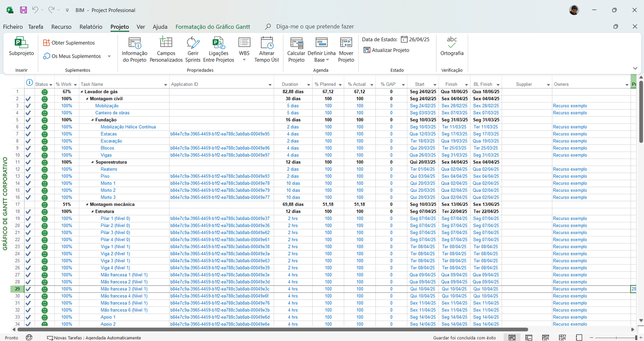Viewport: 644px width, 341px height.
Task: Open the Ficheiro menu
Action: click(13, 27)
